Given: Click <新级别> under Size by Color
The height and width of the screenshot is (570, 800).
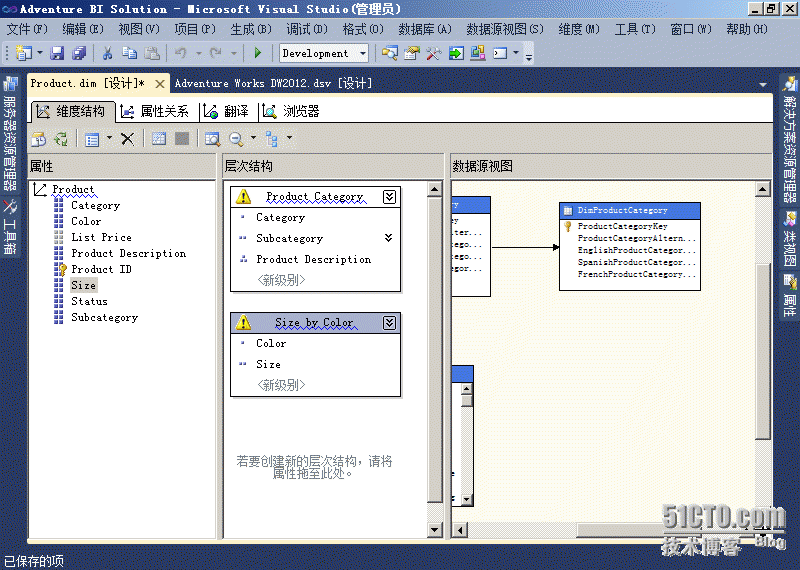Looking at the screenshot, I should [x=281, y=385].
